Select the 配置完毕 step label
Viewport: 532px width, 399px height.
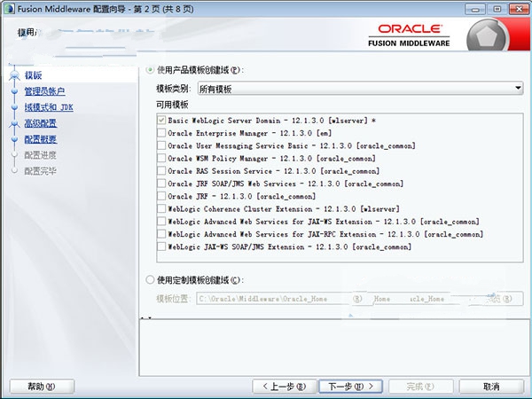(41, 171)
